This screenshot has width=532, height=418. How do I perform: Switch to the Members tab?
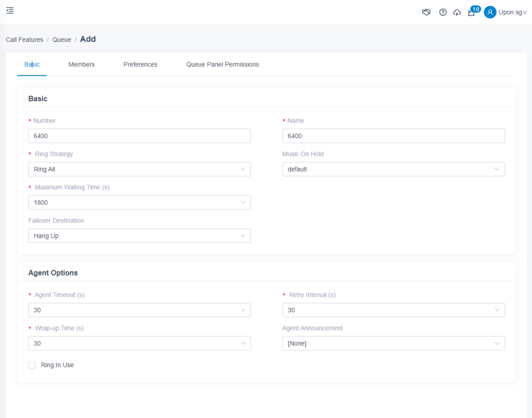click(82, 64)
